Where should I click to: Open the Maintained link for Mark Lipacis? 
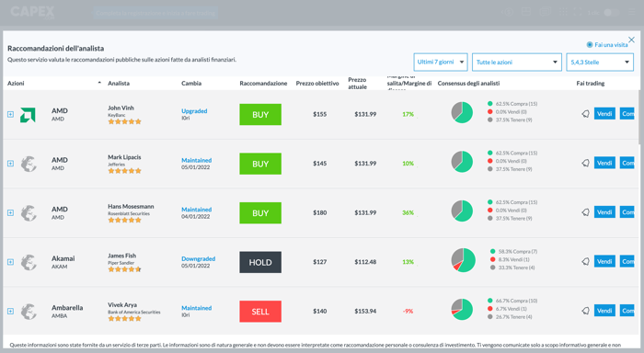point(196,160)
